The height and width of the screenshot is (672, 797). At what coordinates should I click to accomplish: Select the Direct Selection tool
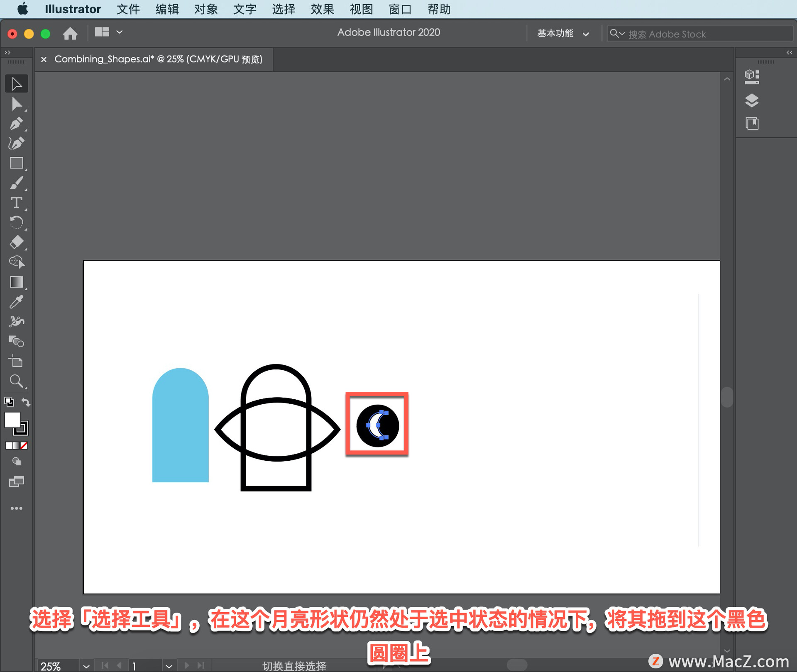pyautogui.click(x=16, y=104)
